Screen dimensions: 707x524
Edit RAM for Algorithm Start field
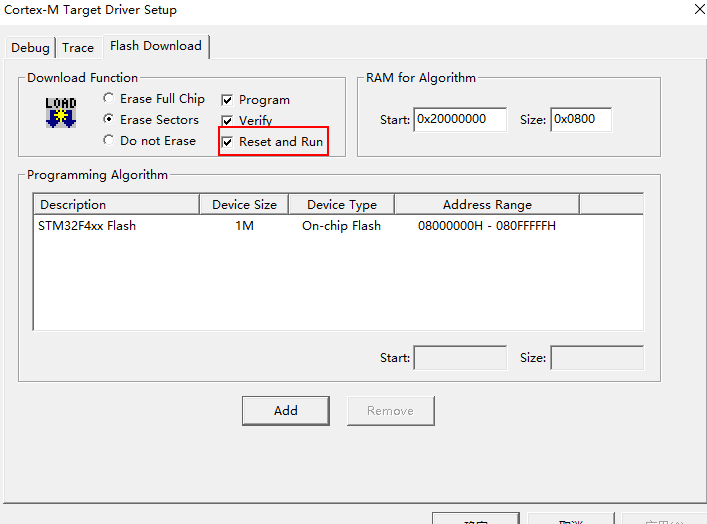pyautogui.click(x=460, y=120)
